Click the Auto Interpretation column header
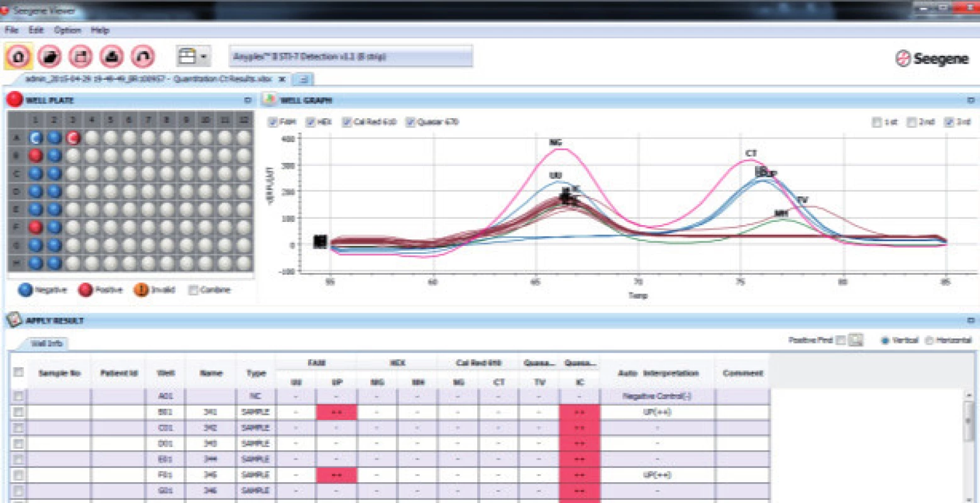Screen dimensions: 980x503 coord(658,373)
